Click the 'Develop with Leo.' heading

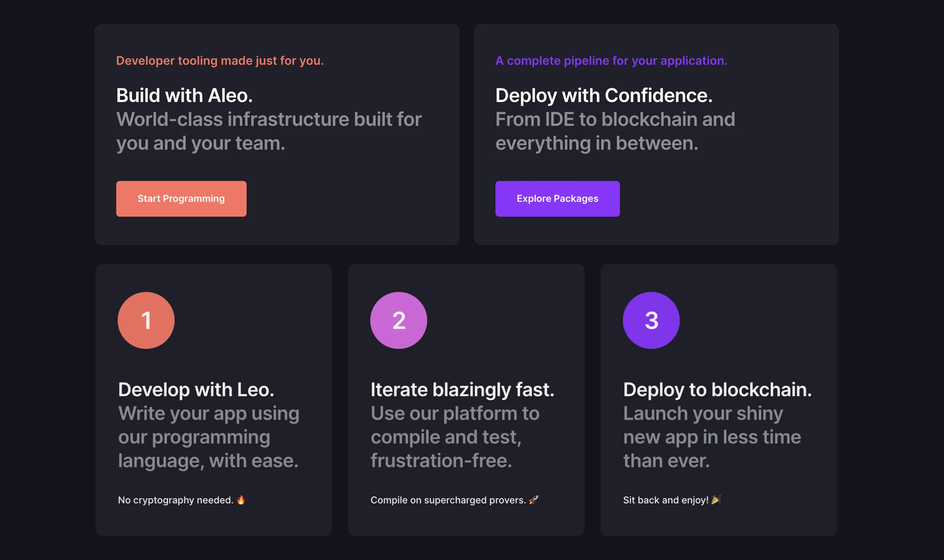(x=196, y=389)
